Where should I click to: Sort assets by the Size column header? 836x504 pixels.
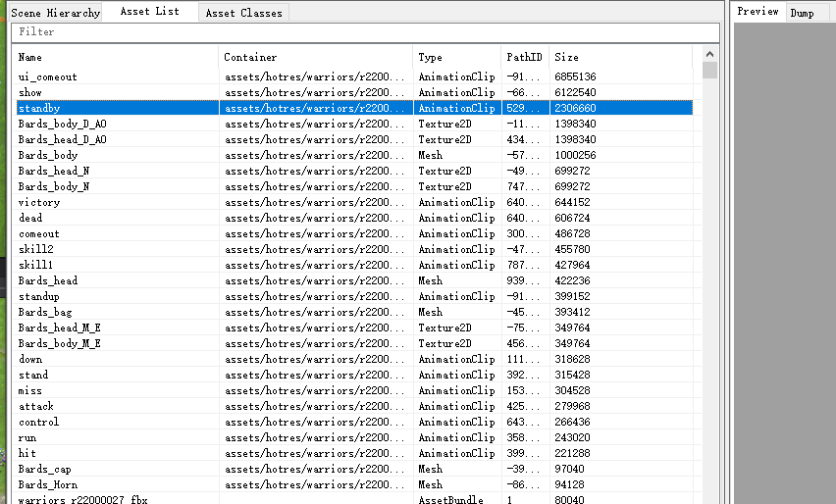click(x=618, y=57)
